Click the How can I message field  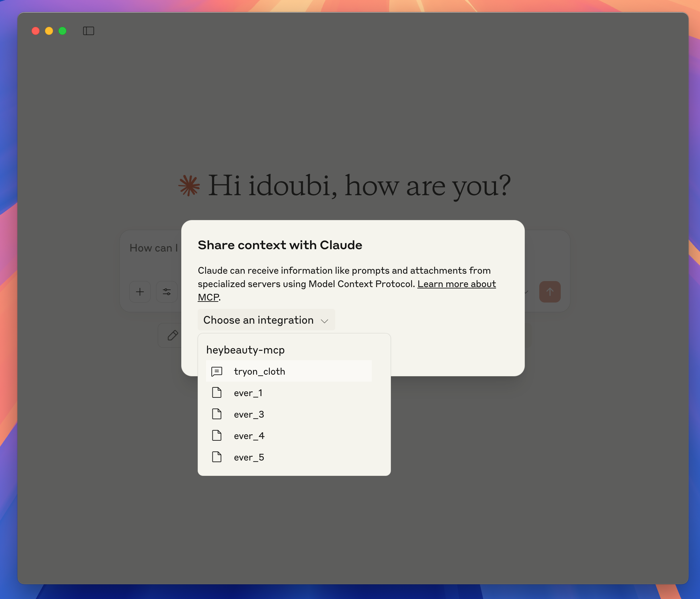coord(153,248)
